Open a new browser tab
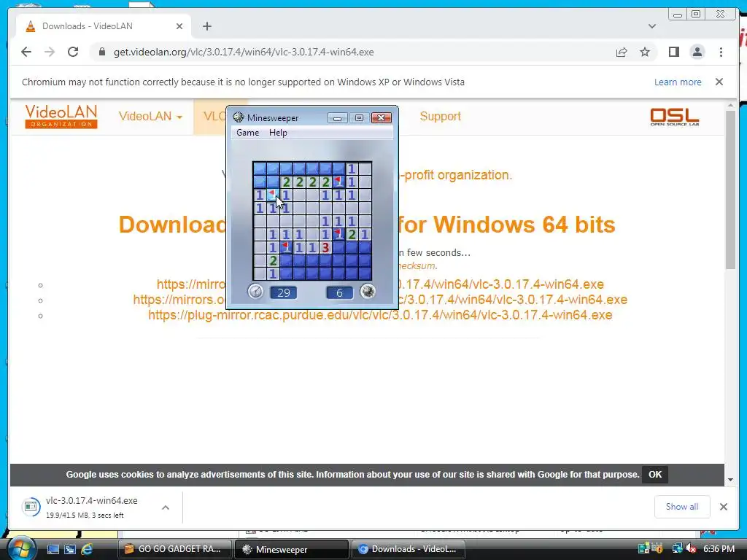The image size is (747, 560). coord(206,26)
